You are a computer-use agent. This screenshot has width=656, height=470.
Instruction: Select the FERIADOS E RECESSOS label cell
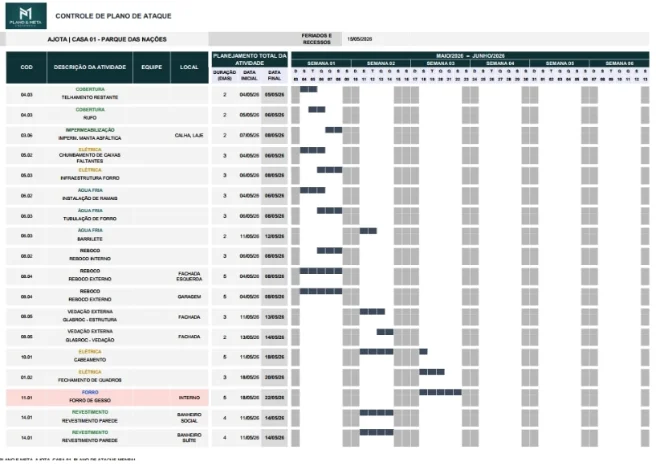click(x=317, y=39)
